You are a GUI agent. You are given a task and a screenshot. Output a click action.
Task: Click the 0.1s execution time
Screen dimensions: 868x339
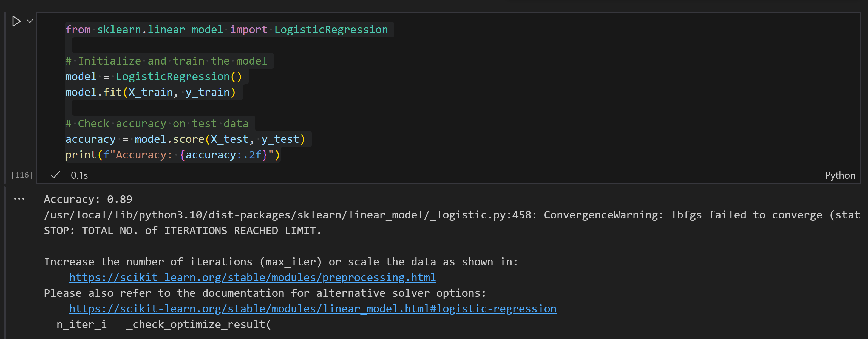[x=80, y=175]
